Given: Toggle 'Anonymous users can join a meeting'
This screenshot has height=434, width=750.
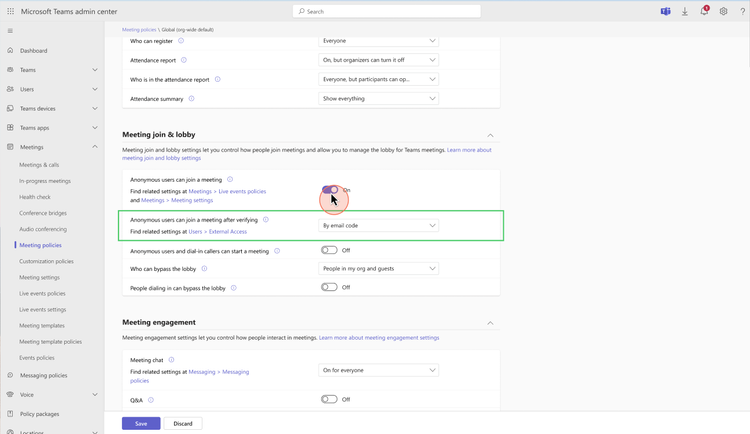Looking at the screenshot, I should (x=329, y=189).
